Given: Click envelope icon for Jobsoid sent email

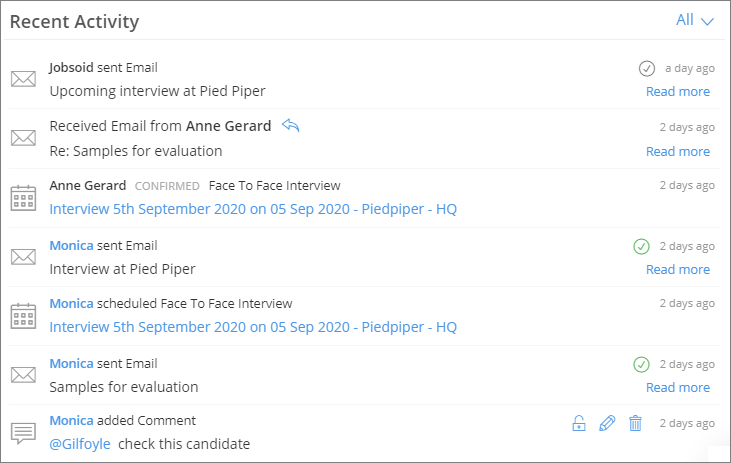Looking at the screenshot, I should [23, 79].
